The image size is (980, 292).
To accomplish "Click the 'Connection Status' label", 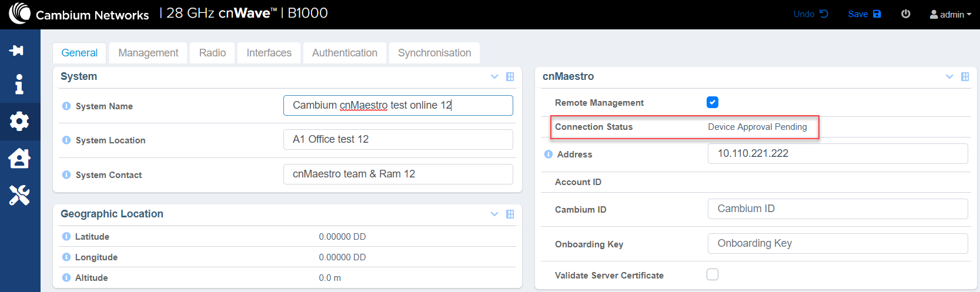I will 594,127.
